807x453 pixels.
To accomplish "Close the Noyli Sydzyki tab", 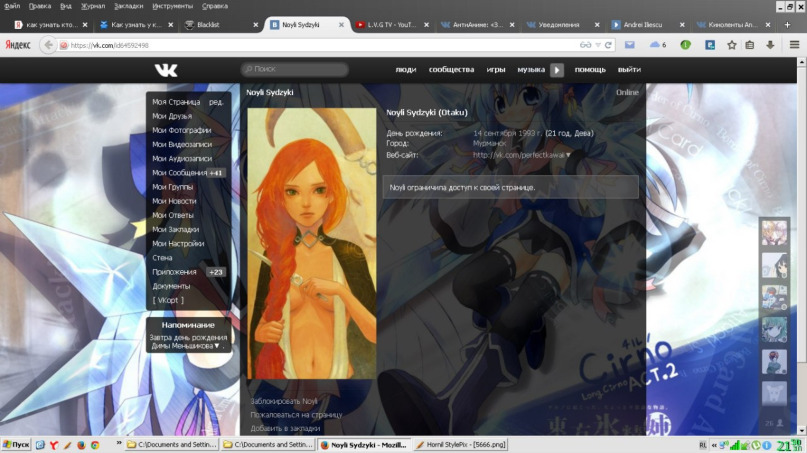I will coord(341,25).
